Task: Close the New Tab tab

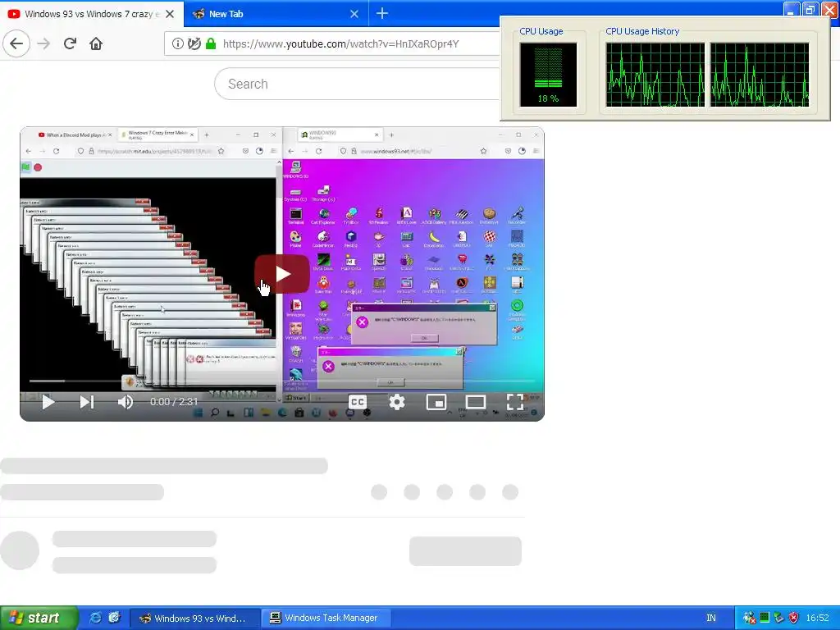Action: point(354,14)
